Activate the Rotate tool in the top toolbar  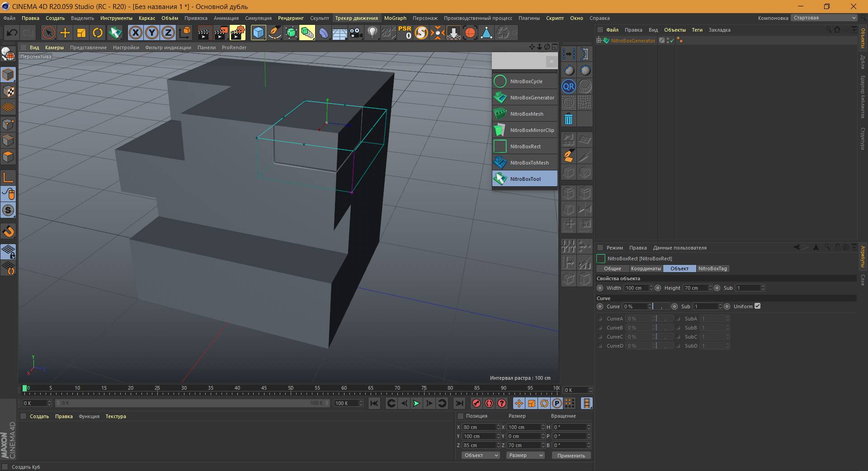click(97, 33)
